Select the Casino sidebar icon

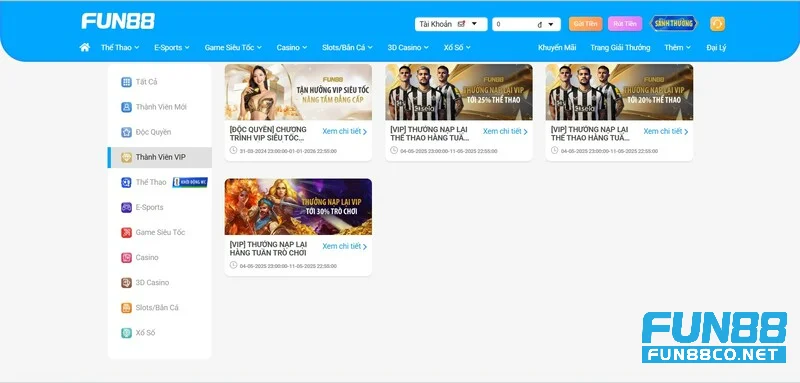[127, 258]
